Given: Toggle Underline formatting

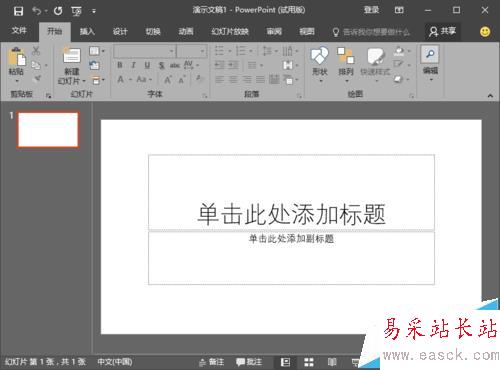Looking at the screenshot, I should 147,65.
